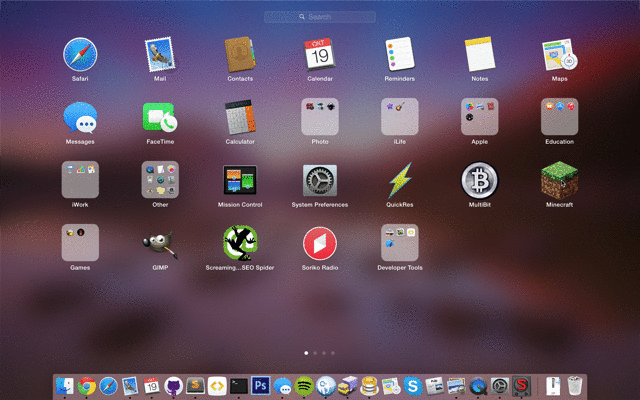The height and width of the screenshot is (400, 640).
Task: Launch the QuickRes app
Action: (400, 180)
